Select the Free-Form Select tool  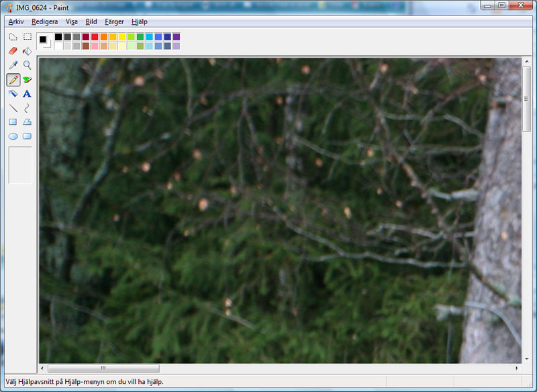[13, 37]
